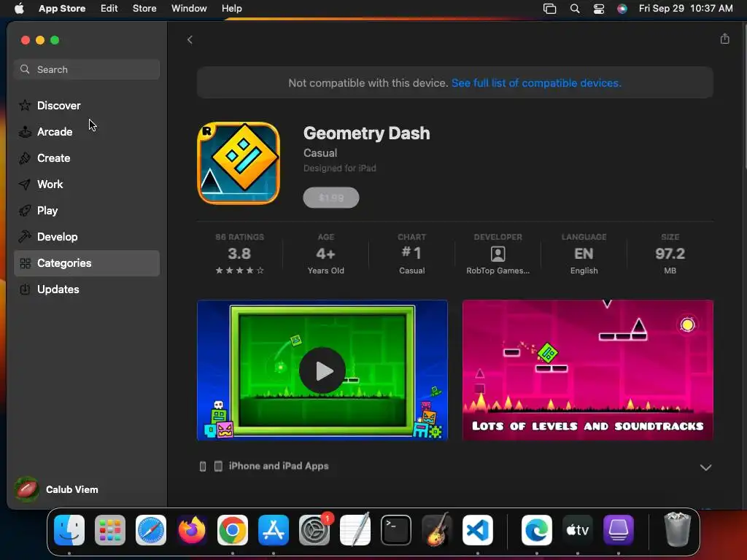Click the Arcade joystick icon
747x560 pixels.
click(25, 132)
